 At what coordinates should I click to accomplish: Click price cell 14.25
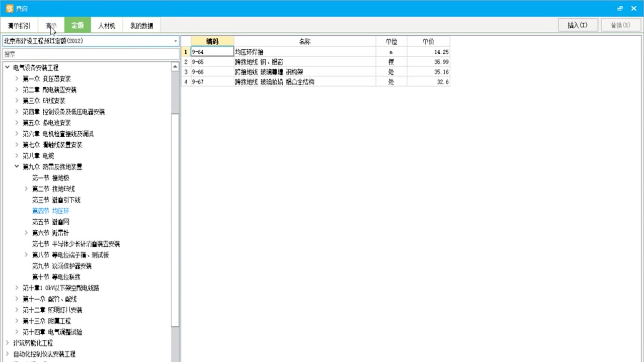point(428,52)
